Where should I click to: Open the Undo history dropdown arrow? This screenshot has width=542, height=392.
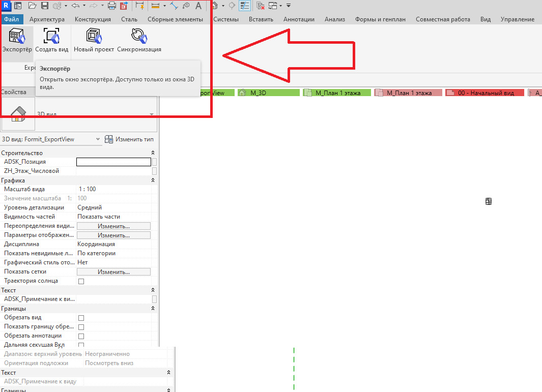point(84,6)
